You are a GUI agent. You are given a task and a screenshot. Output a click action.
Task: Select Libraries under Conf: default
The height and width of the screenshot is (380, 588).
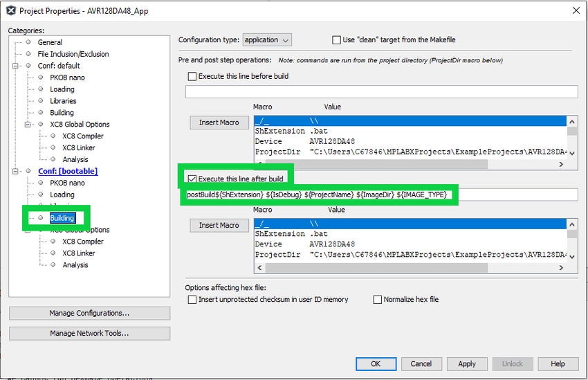[64, 101]
